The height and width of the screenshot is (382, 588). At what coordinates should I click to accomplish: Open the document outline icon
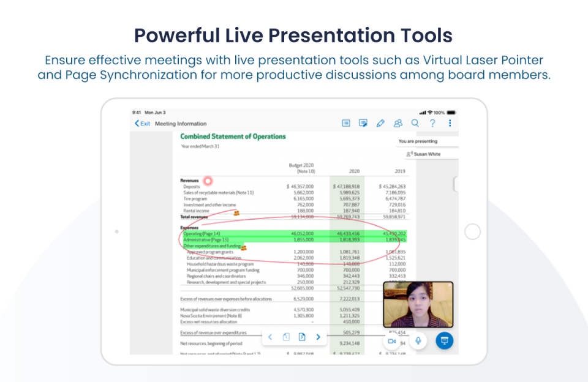tap(346, 122)
